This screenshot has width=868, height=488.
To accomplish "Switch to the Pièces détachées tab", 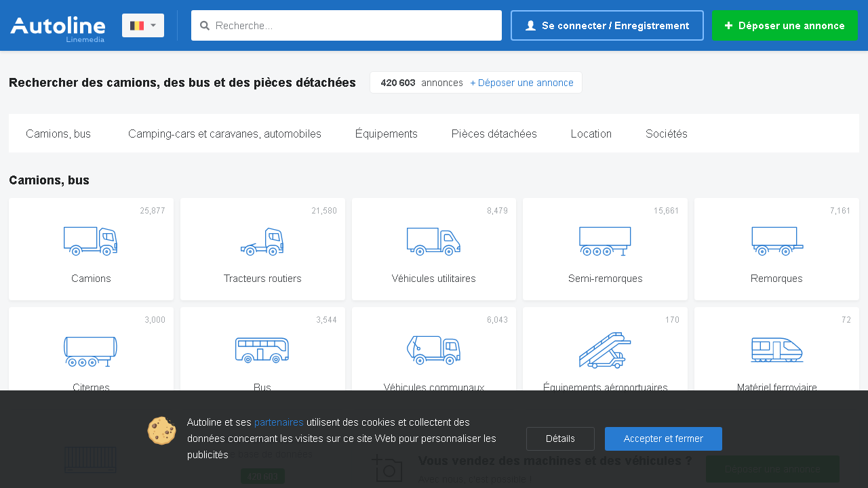I will (494, 134).
